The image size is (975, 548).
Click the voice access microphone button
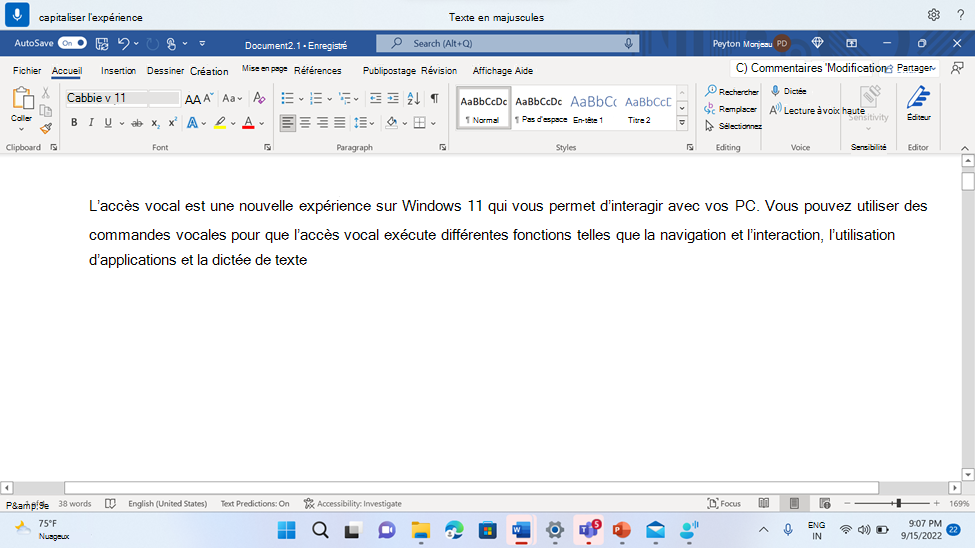point(17,15)
